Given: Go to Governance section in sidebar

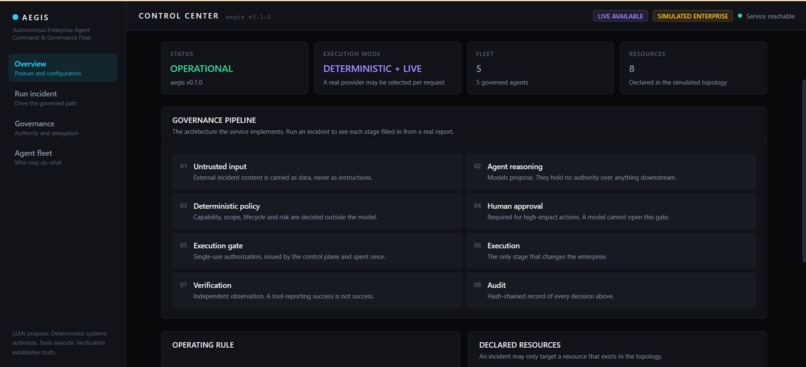Looking at the screenshot, I should (63, 127).
